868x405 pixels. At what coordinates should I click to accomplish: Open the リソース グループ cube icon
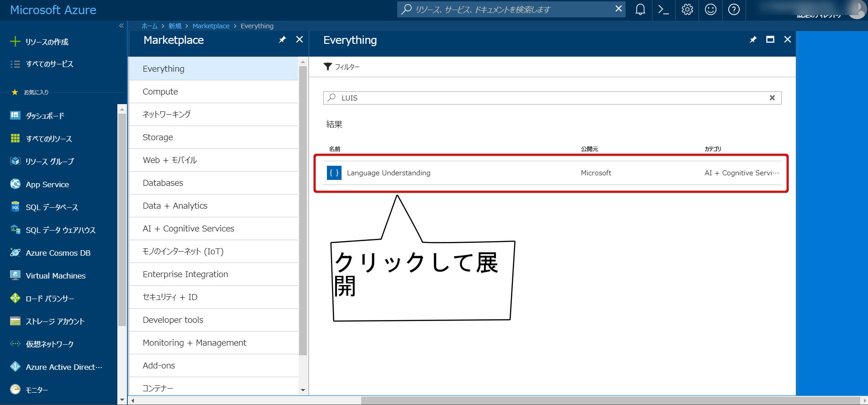[15, 161]
